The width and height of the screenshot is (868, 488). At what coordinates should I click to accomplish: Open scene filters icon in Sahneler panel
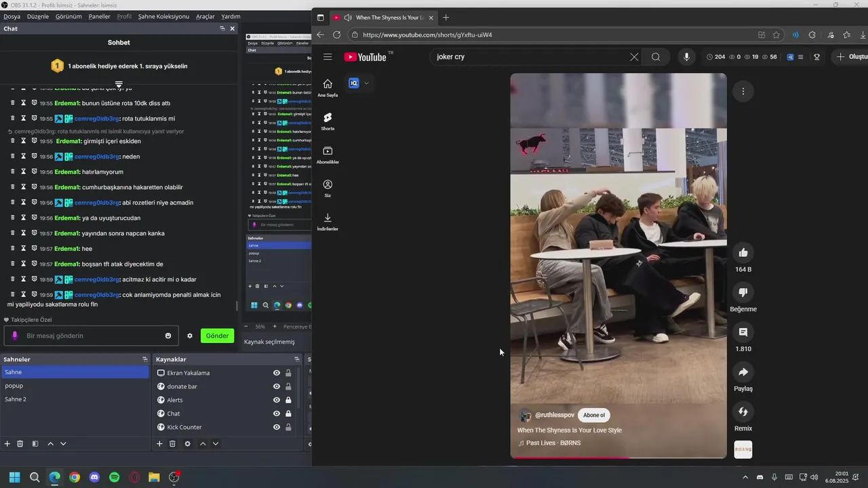(x=35, y=444)
